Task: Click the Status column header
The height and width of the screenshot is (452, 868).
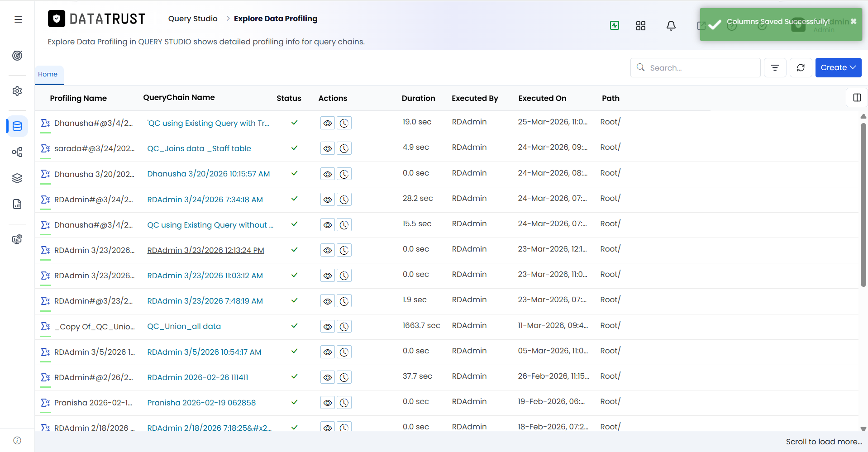Action: 289,98
